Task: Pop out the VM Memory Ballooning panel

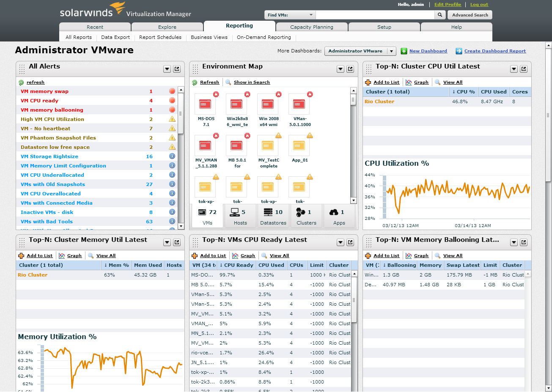Action: pyautogui.click(x=524, y=242)
